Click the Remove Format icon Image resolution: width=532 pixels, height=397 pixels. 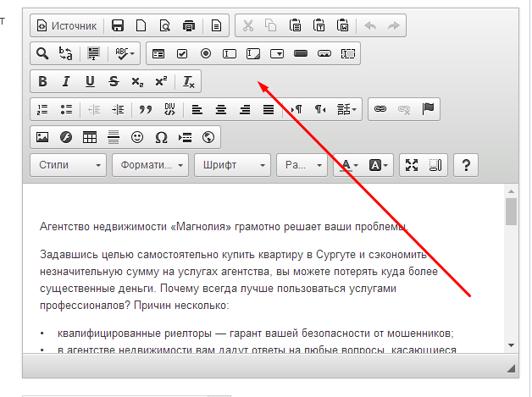click(x=189, y=82)
